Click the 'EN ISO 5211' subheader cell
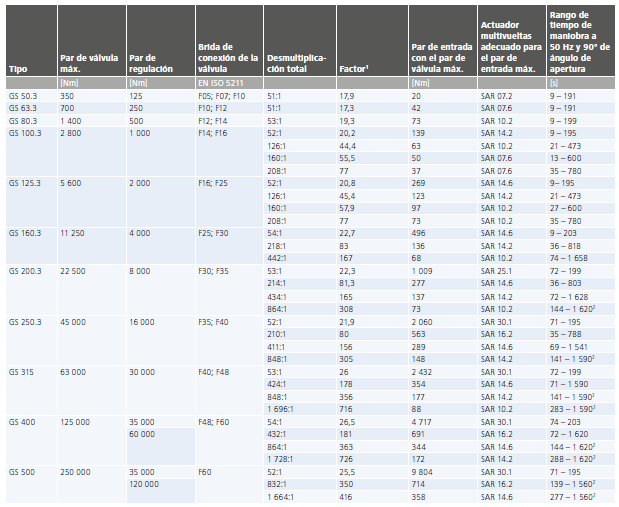 point(221,82)
